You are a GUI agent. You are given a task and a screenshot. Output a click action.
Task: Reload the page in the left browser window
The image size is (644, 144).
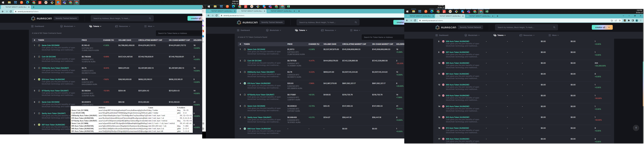[x=11, y=11]
